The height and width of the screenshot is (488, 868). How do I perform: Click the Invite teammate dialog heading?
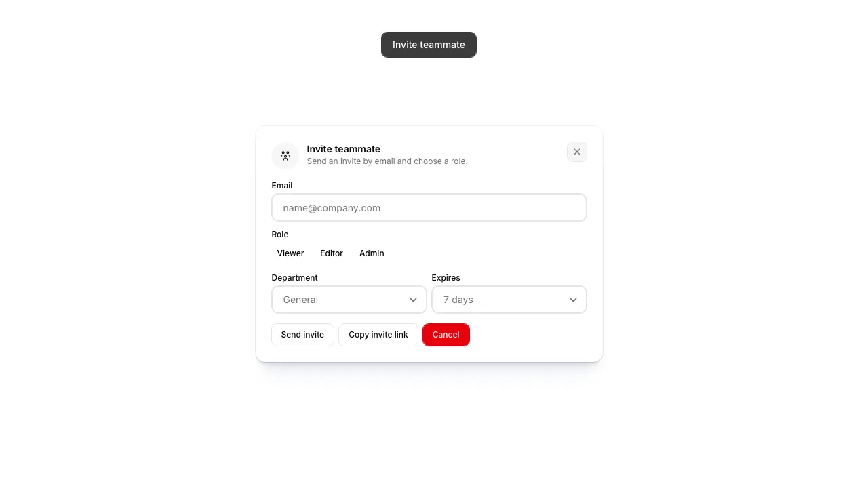pos(344,149)
